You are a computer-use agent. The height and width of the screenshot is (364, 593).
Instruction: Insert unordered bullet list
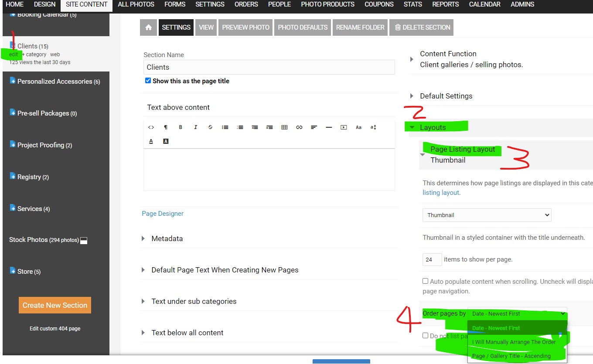coord(225,127)
